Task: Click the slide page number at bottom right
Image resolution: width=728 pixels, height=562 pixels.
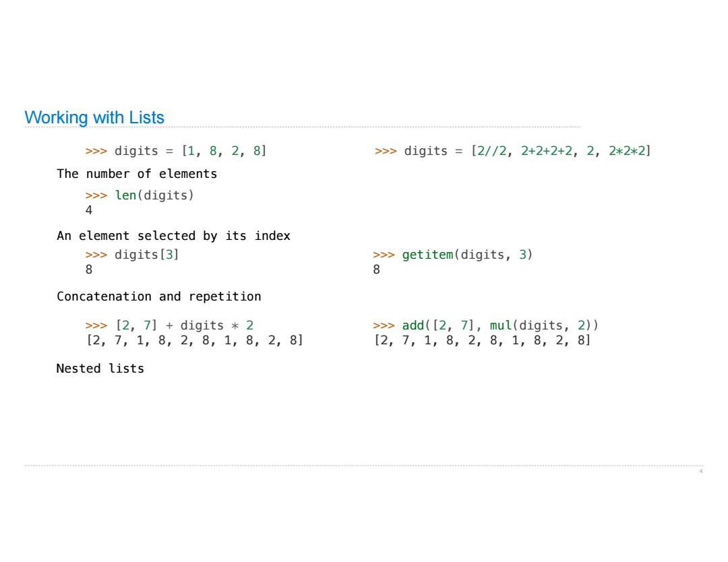Action: (x=700, y=472)
